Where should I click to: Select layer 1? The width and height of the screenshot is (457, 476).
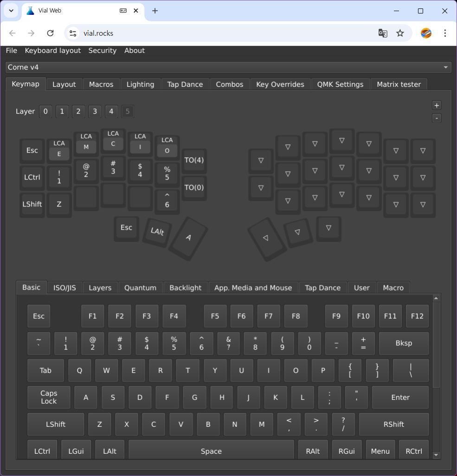[62, 111]
